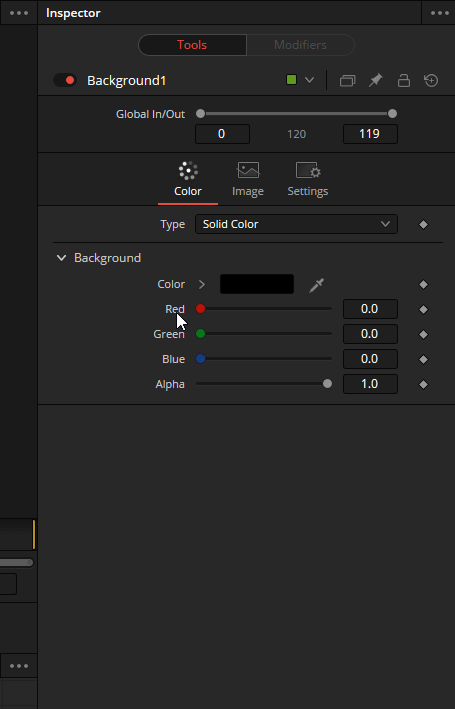Viewport: 455px width, 709px height.
Task: Open the Type dropdown showing Solid Color
Action: (x=296, y=224)
